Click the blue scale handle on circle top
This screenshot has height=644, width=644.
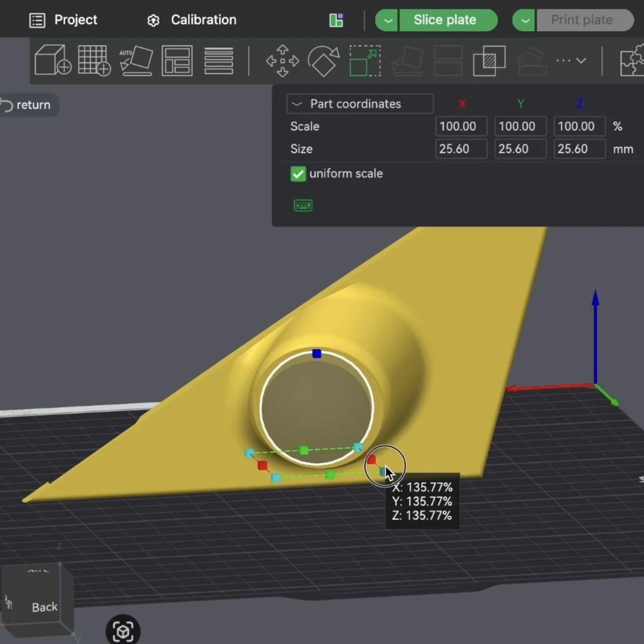click(317, 354)
